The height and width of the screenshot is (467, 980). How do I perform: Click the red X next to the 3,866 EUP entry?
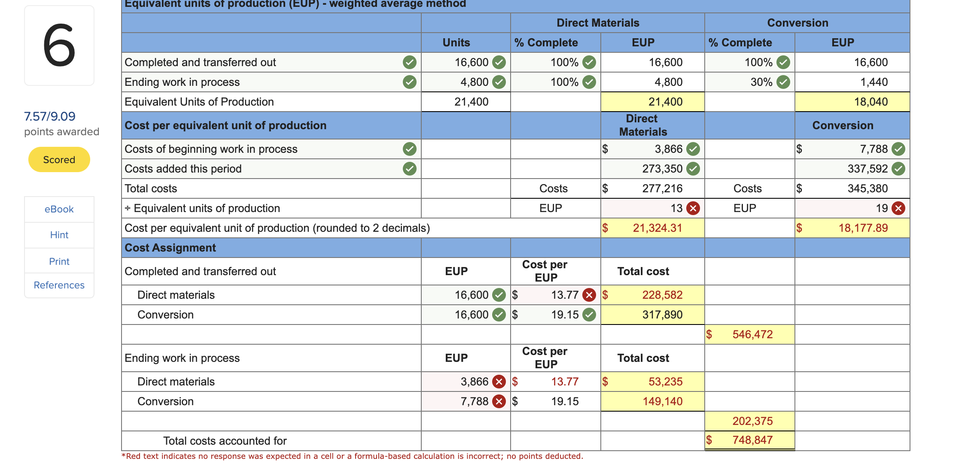coord(499,382)
